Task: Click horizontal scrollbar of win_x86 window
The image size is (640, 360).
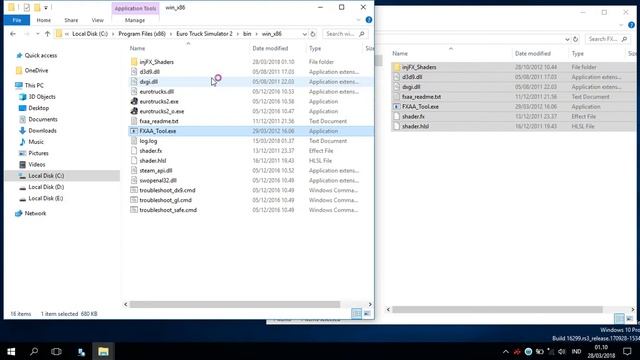Action: click(235, 304)
